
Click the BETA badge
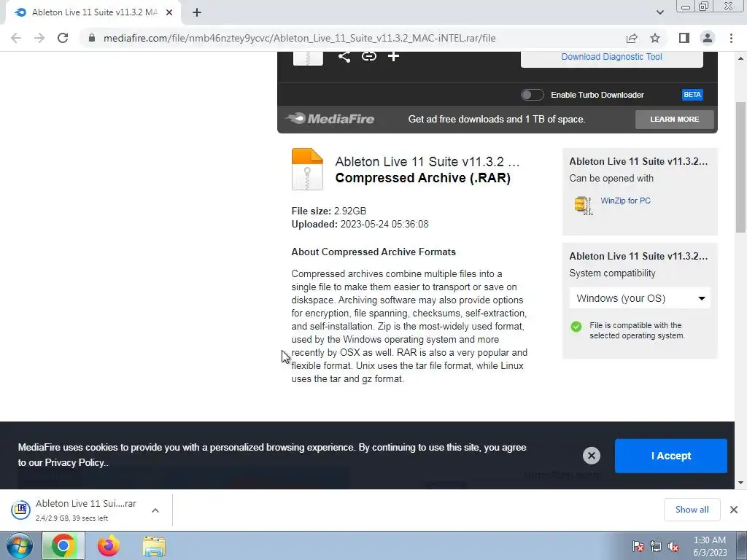pos(692,95)
